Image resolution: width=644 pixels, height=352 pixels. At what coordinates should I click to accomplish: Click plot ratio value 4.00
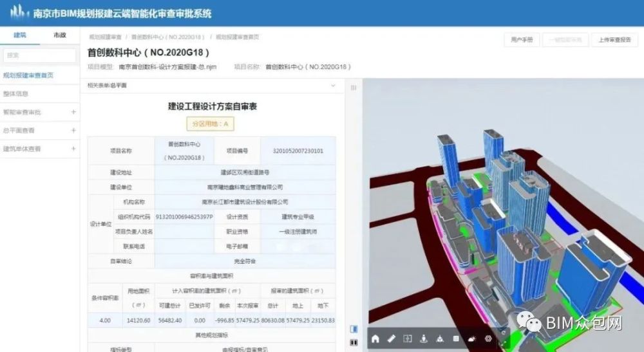tap(105, 320)
